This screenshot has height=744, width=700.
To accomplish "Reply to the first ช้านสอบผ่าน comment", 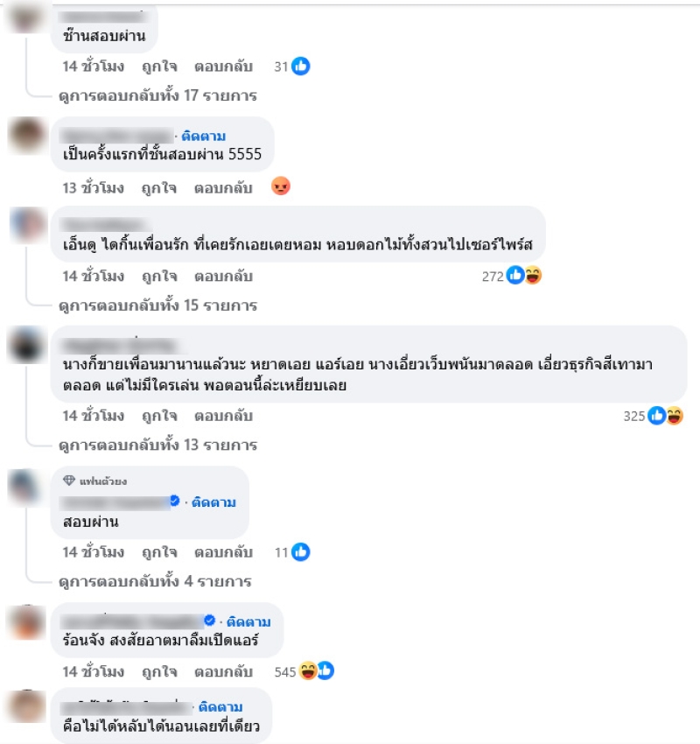I will coord(223,67).
